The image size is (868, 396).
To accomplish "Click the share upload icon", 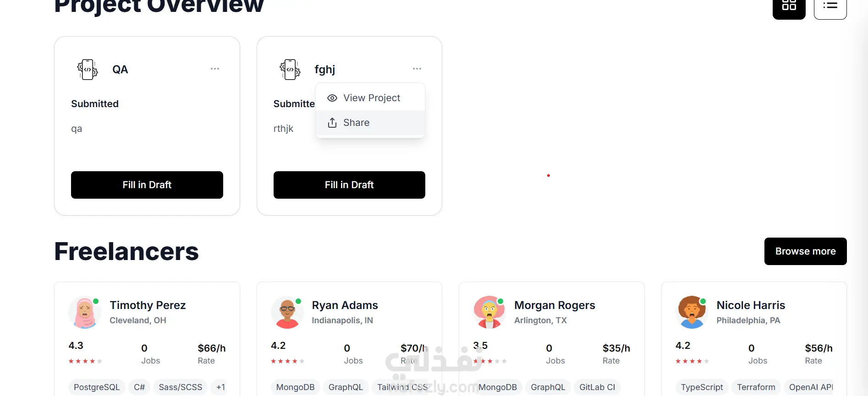I will 332,123.
